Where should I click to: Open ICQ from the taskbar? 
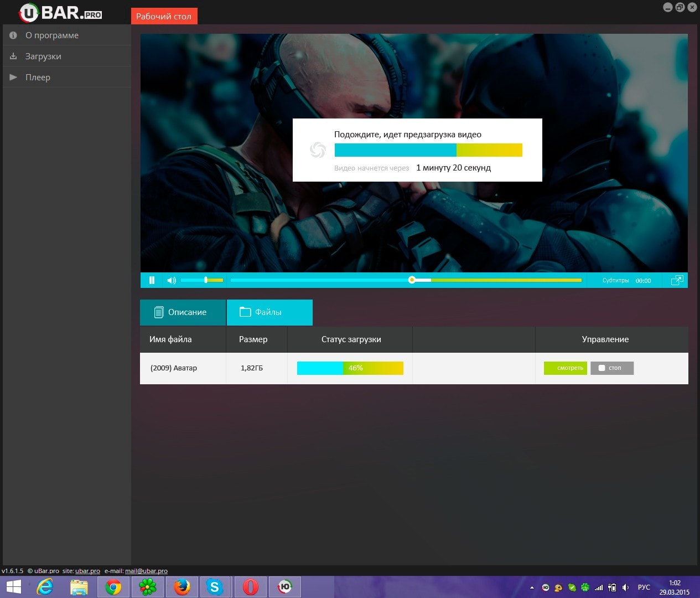click(x=148, y=587)
